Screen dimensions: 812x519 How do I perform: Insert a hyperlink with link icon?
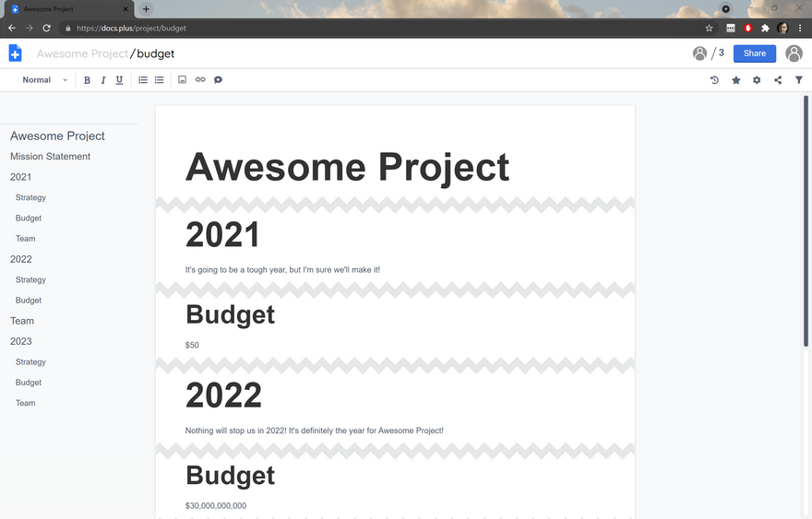200,80
